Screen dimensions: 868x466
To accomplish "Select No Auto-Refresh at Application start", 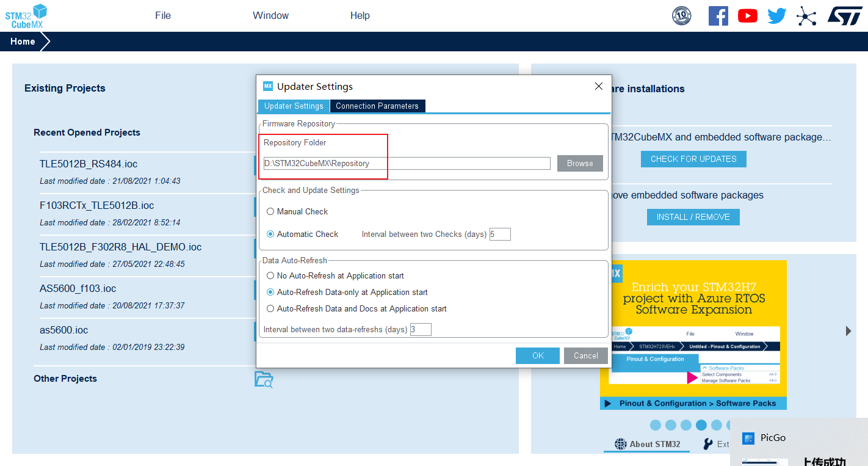I will point(270,276).
